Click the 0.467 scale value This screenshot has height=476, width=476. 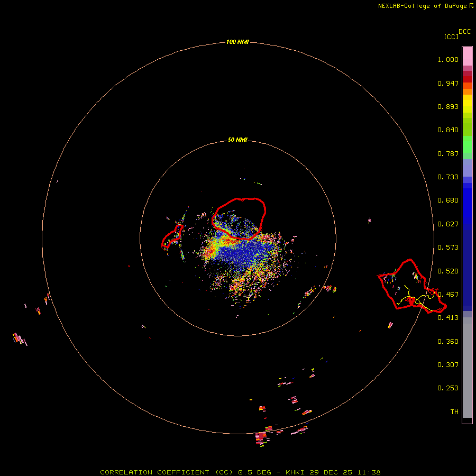[448, 295]
